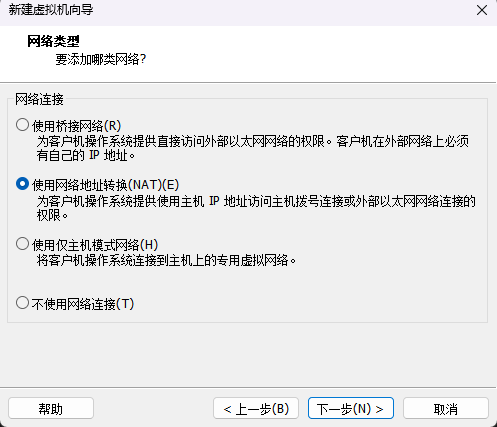Pick the 不使用网络连接(T) radio circle
The width and height of the screenshot is (497, 427).
22,303
